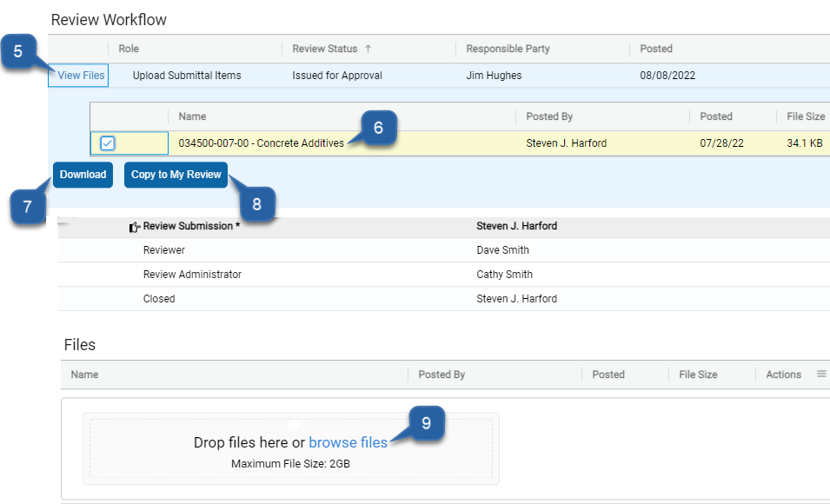Image resolution: width=830 pixels, height=504 pixels.
Task: Click the browse files upload link
Action: [x=348, y=442]
